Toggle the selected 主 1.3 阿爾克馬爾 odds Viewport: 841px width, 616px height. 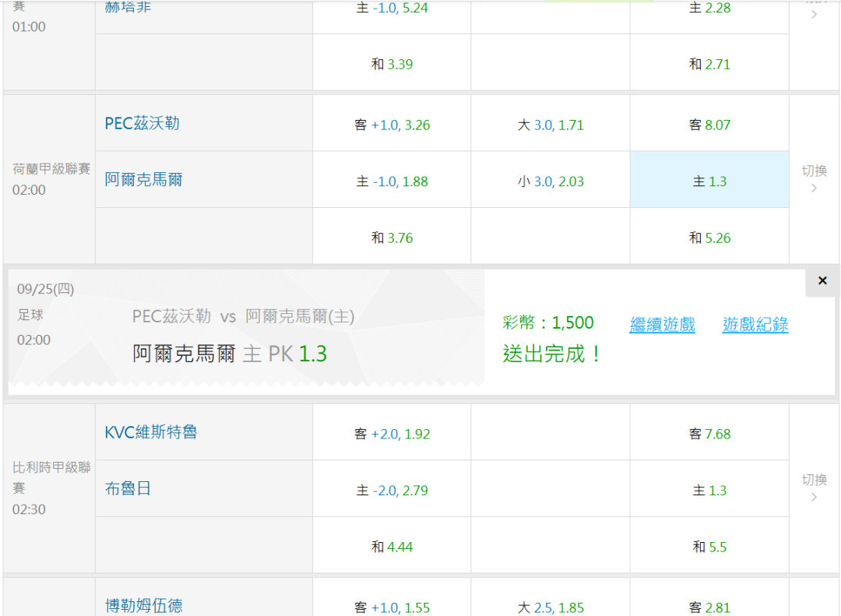[709, 181]
